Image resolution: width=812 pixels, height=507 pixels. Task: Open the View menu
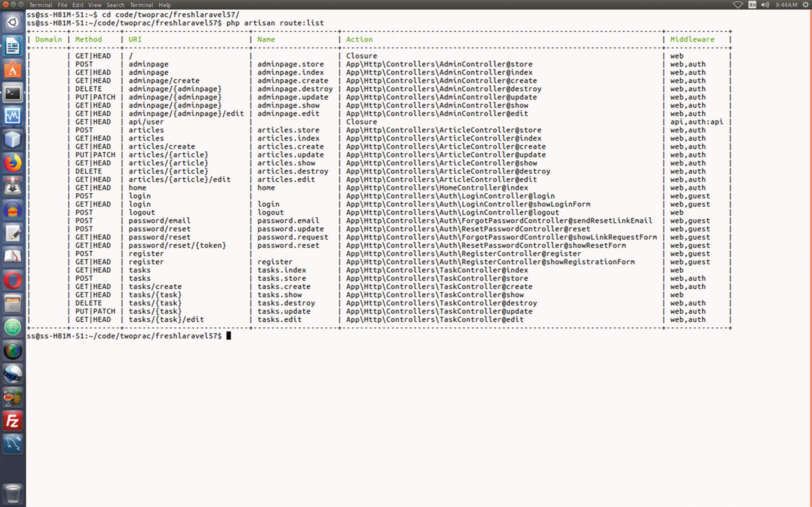coord(95,5)
